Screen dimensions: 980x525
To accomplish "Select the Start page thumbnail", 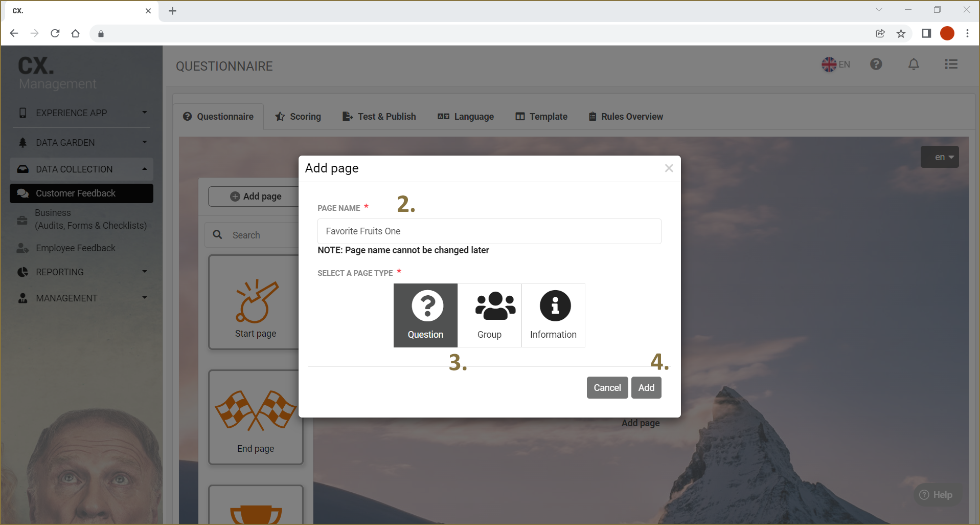I will (255, 302).
